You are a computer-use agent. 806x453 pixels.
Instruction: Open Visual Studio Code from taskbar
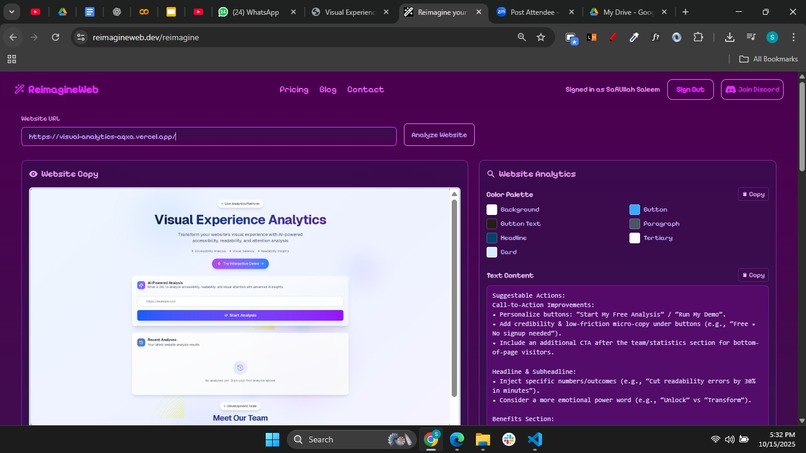(x=535, y=440)
